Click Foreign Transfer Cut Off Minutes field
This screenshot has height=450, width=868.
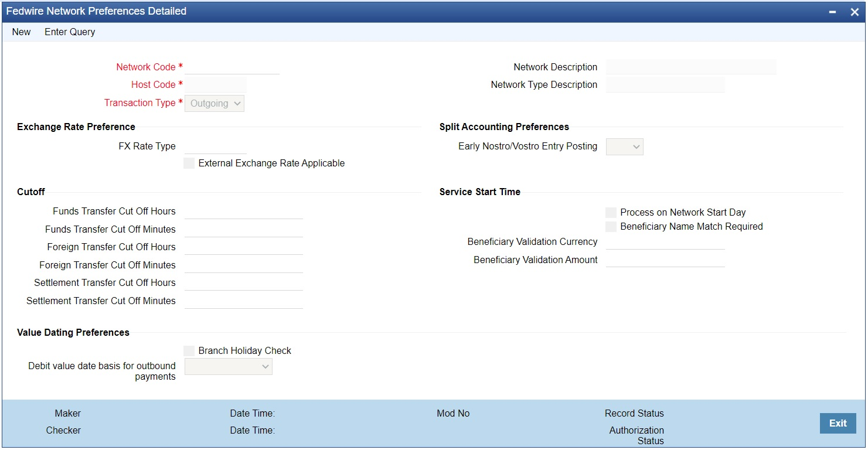pos(244,265)
